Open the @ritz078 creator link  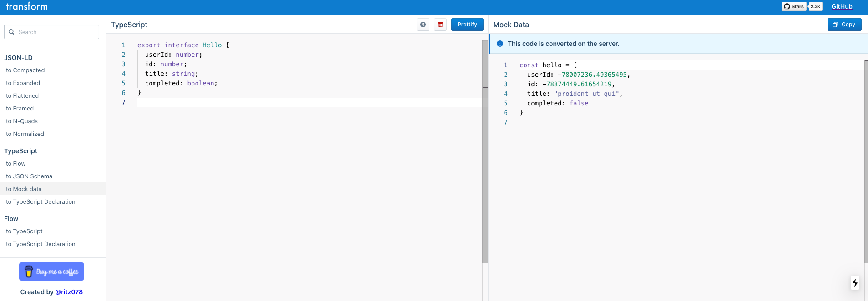(69, 292)
